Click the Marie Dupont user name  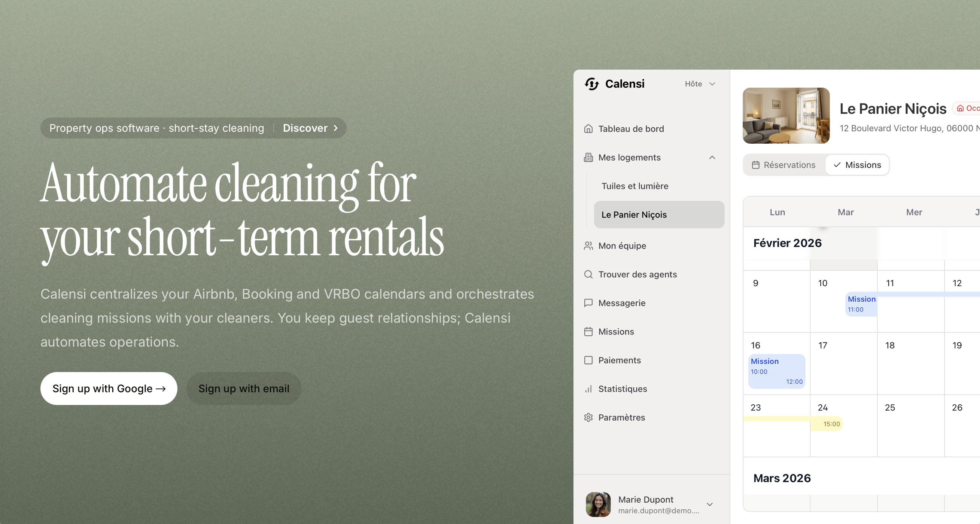click(x=646, y=499)
